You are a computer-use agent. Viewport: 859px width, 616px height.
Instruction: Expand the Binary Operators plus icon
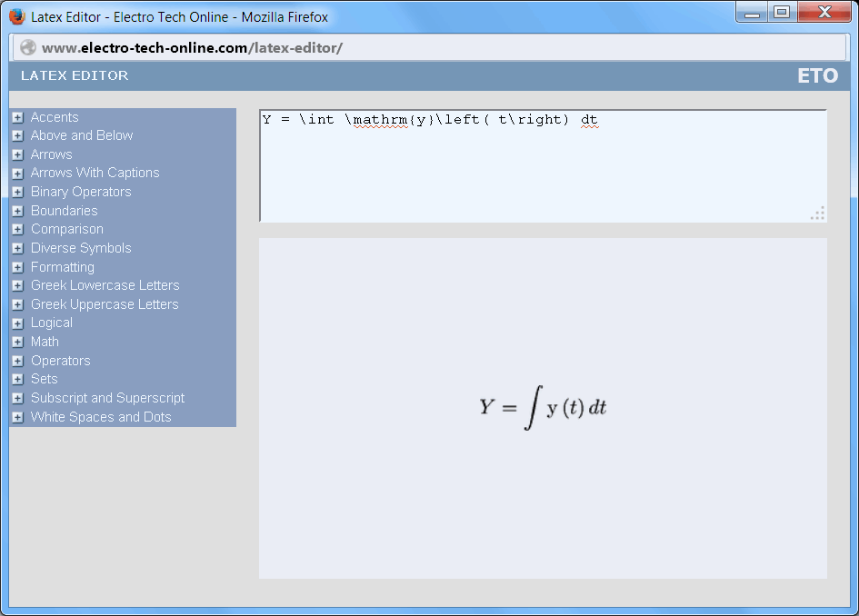pyautogui.click(x=18, y=193)
